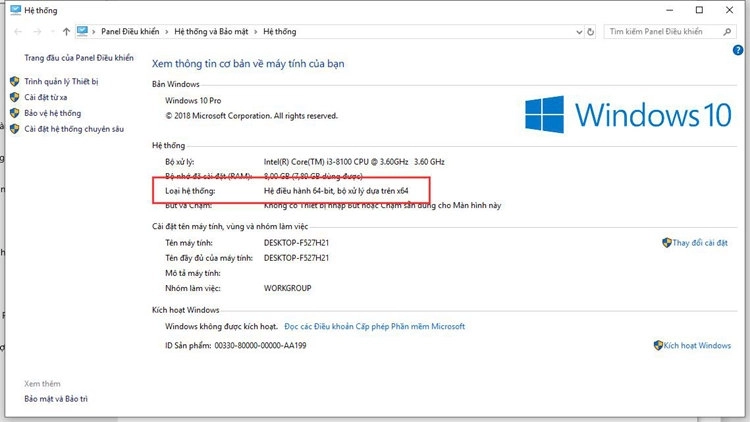Screen dimensions: 750x422
Task: Open Bảo vệ hệ thống link
Action: [52, 113]
